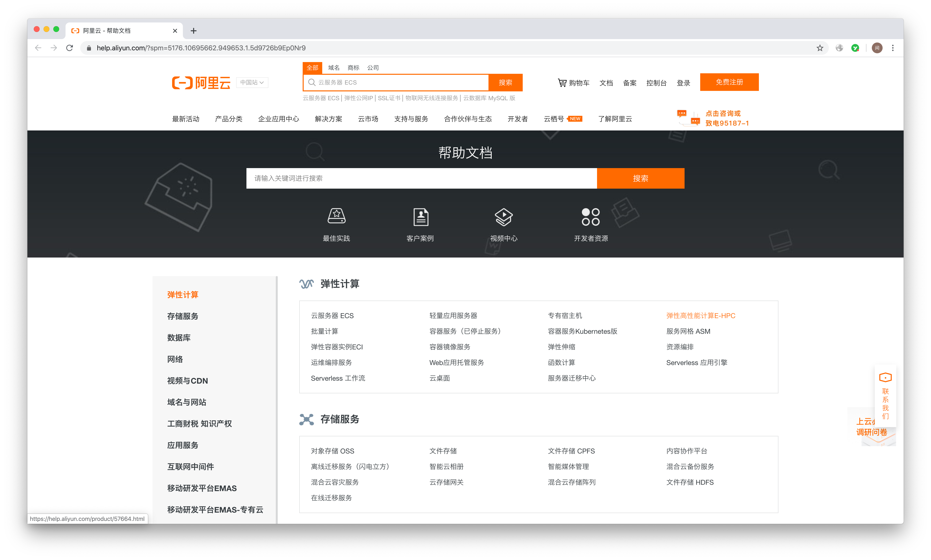931x560 pixels.
Task: Go back to previous page
Action: tap(38, 48)
